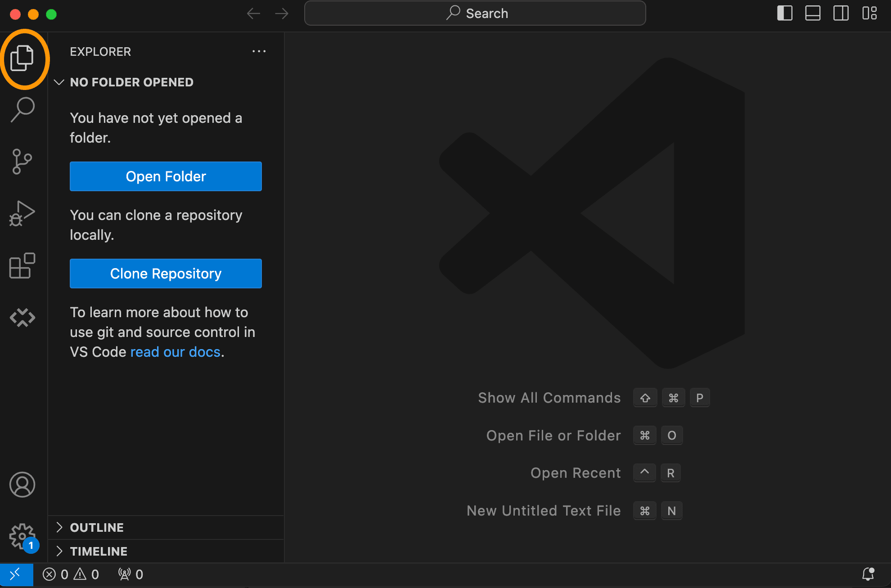Click the EXPLORER panel title
Screen dimensions: 891x588
click(x=100, y=52)
